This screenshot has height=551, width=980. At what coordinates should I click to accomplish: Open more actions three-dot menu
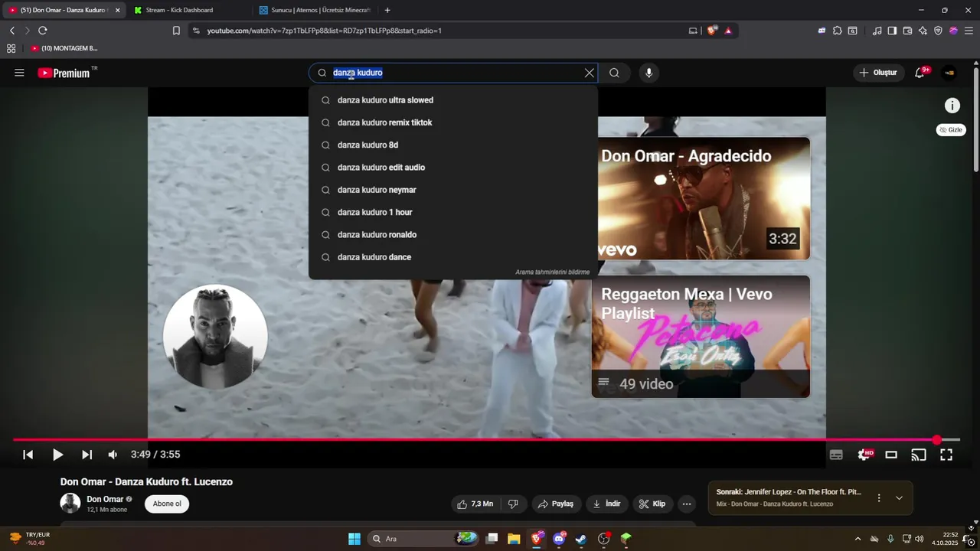(687, 504)
